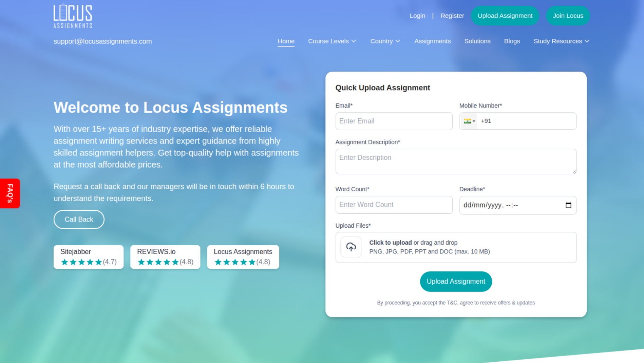Focus the Enter Email field
Viewport: 644px width, 363px height.
(394, 121)
